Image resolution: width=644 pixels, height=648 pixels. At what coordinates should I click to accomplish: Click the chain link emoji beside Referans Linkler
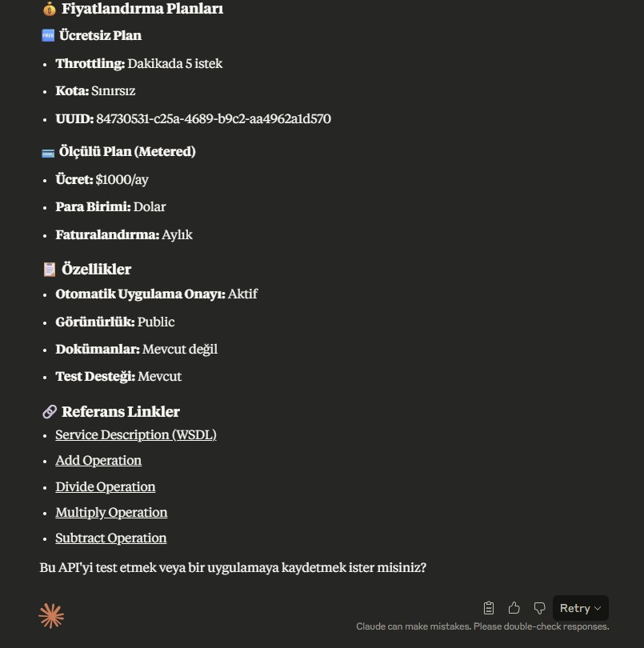[x=49, y=412]
